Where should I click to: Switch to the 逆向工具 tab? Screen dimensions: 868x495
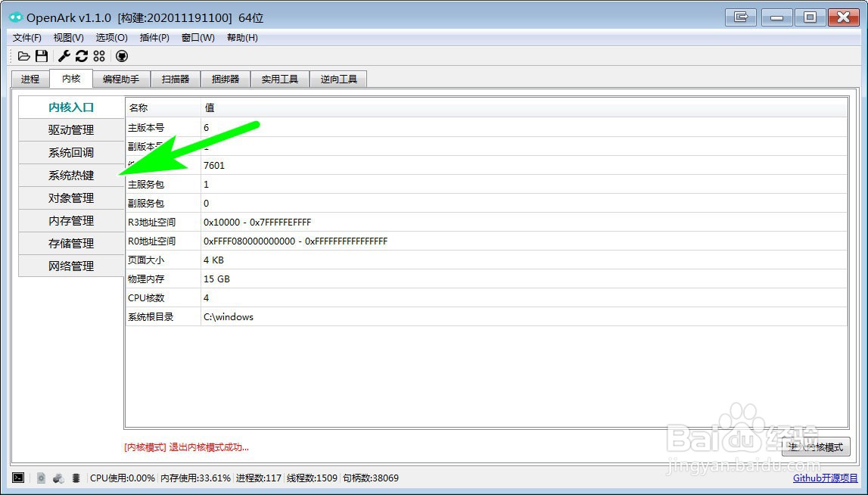(x=338, y=79)
